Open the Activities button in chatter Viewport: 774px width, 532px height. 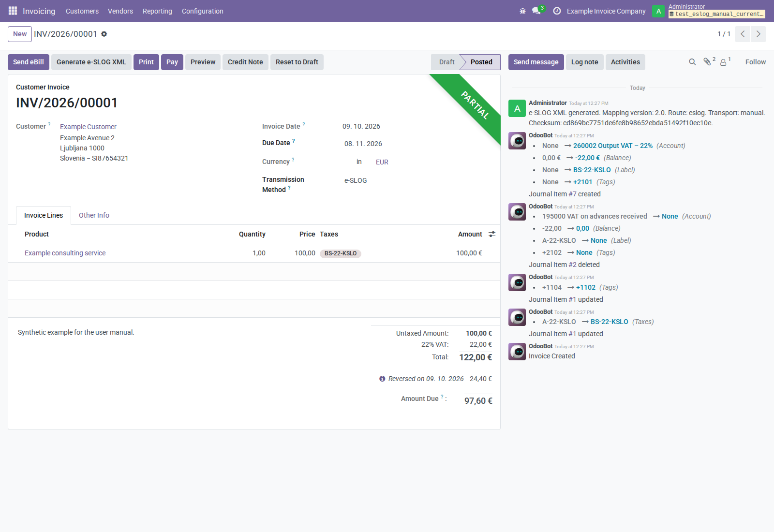coord(625,62)
